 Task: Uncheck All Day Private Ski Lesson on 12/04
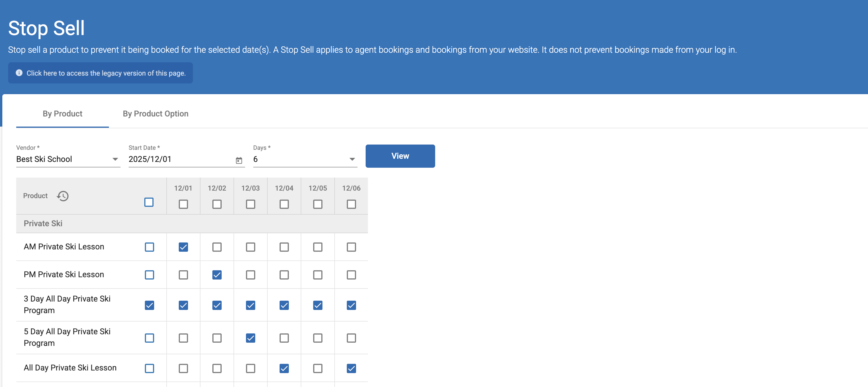284,368
